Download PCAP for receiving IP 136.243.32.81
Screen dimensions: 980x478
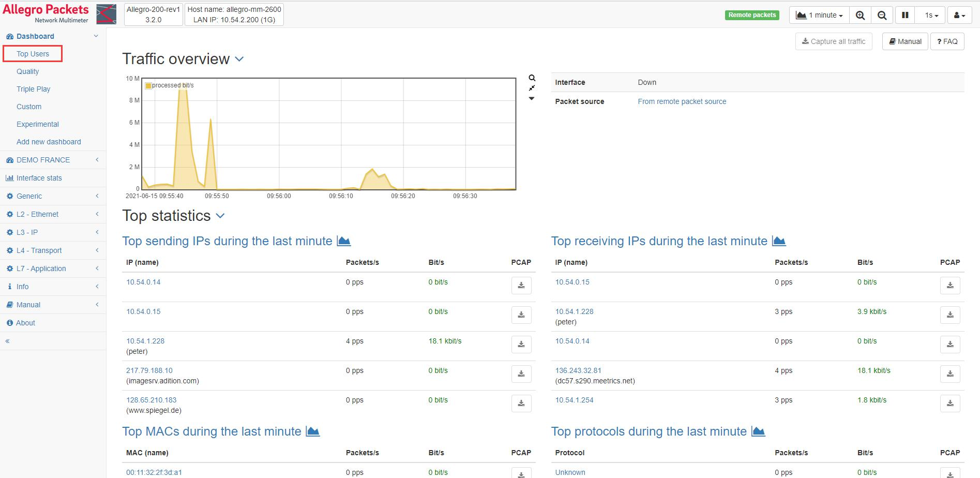pos(950,374)
